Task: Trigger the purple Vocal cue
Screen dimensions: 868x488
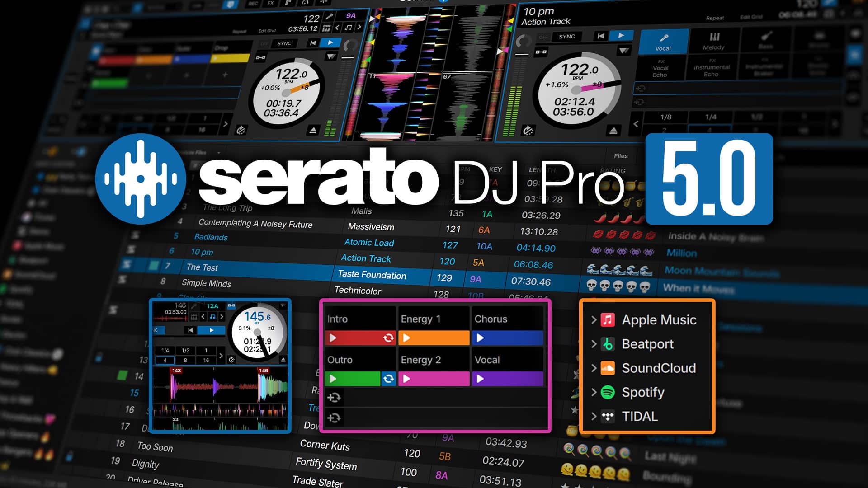Action: coord(508,379)
